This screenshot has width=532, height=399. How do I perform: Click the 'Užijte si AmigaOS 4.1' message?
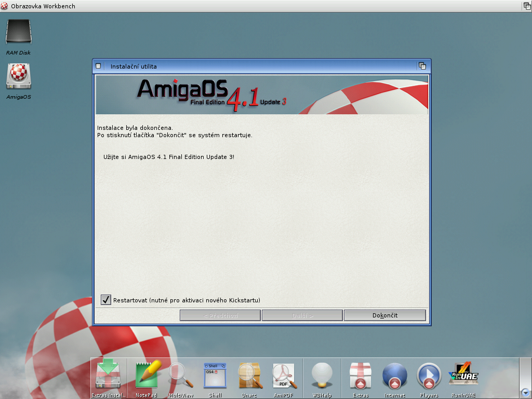tap(169, 157)
